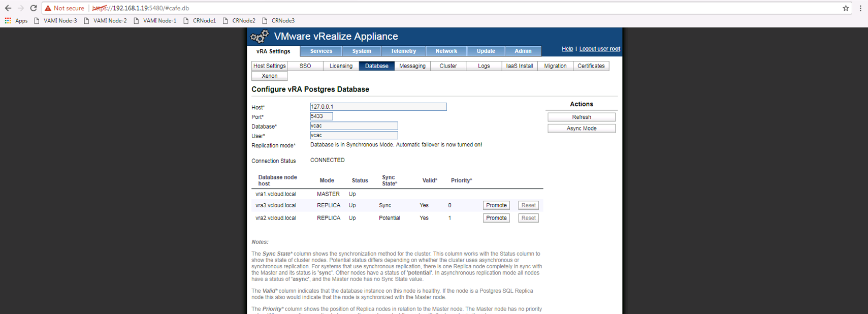
Task: Open the CRNode1 bookmark
Action: (200, 21)
